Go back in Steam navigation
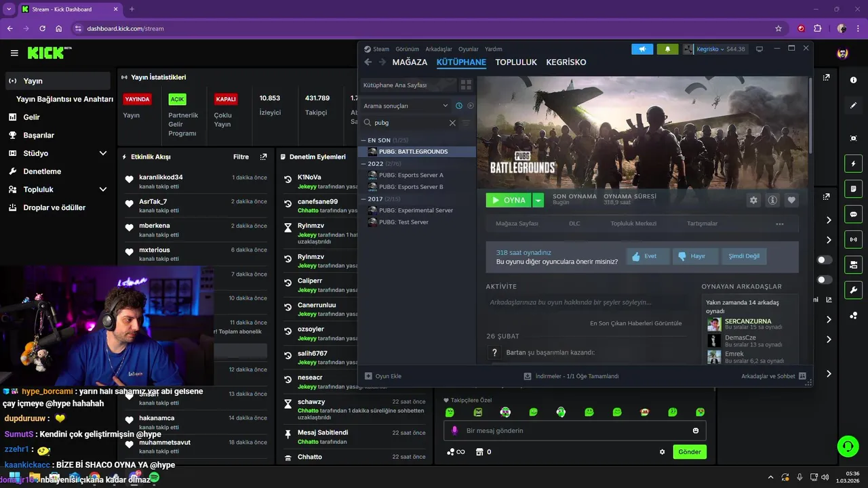The height and width of the screenshot is (488, 868). [x=368, y=62]
